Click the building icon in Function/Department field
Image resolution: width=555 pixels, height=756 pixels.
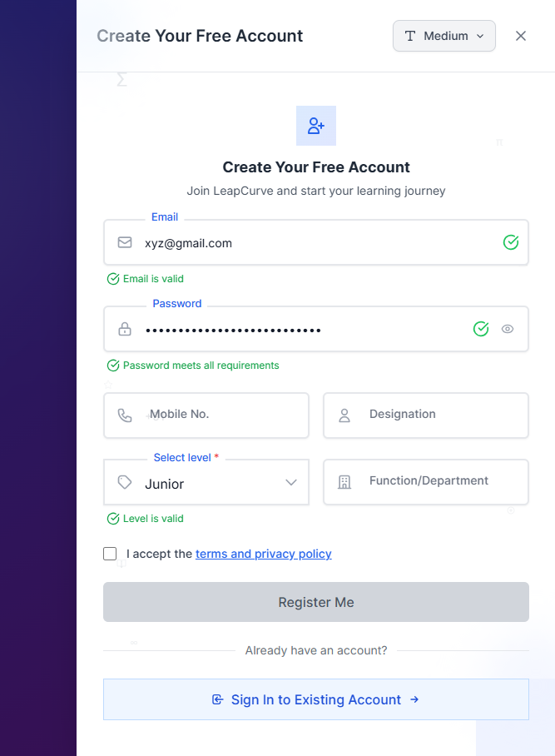coord(344,482)
